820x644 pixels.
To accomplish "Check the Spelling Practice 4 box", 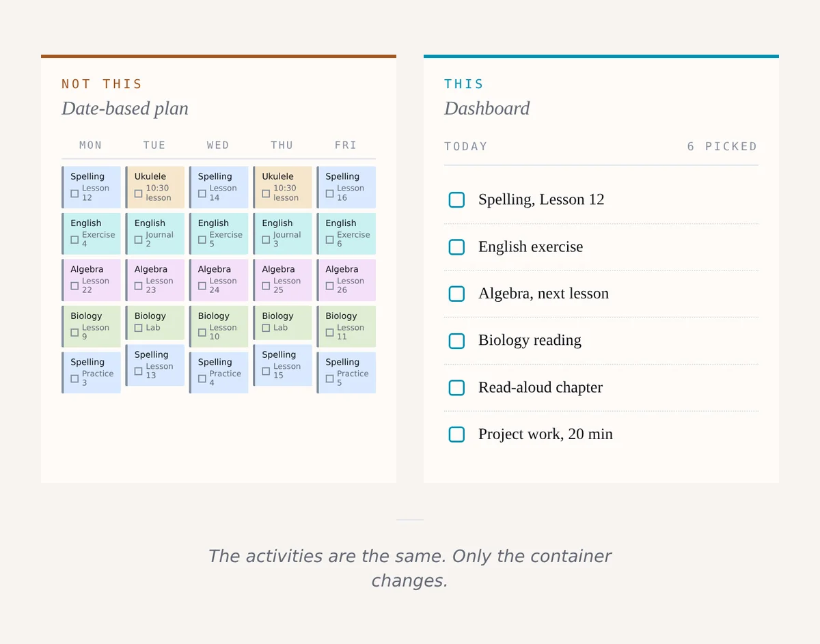I will (x=202, y=379).
